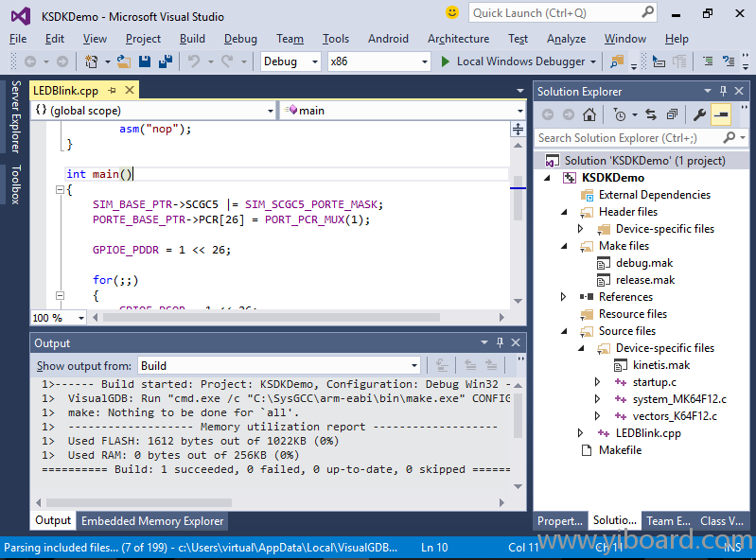
Task: Open the Debug menu
Action: (240, 39)
